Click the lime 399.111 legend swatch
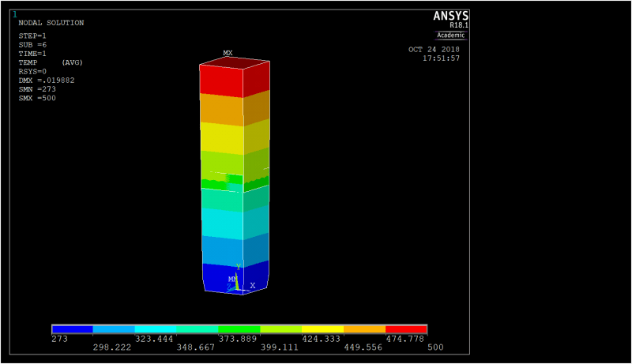This screenshot has width=632, height=364. (281, 329)
